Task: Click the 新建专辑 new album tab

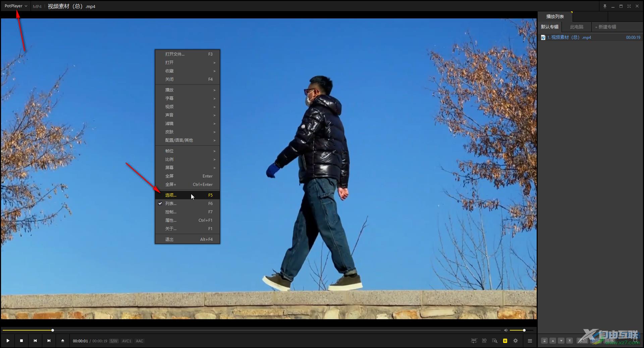Action: (x=606, y=27)
